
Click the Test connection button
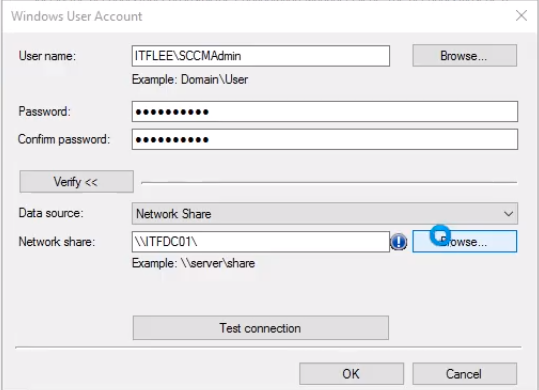pyautogui.click(x=261, y=328)
